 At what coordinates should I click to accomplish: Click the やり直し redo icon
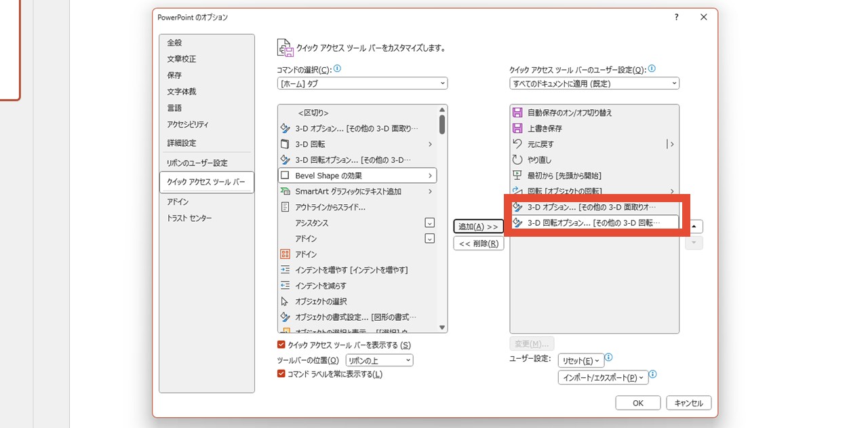(x=517, y=160)
